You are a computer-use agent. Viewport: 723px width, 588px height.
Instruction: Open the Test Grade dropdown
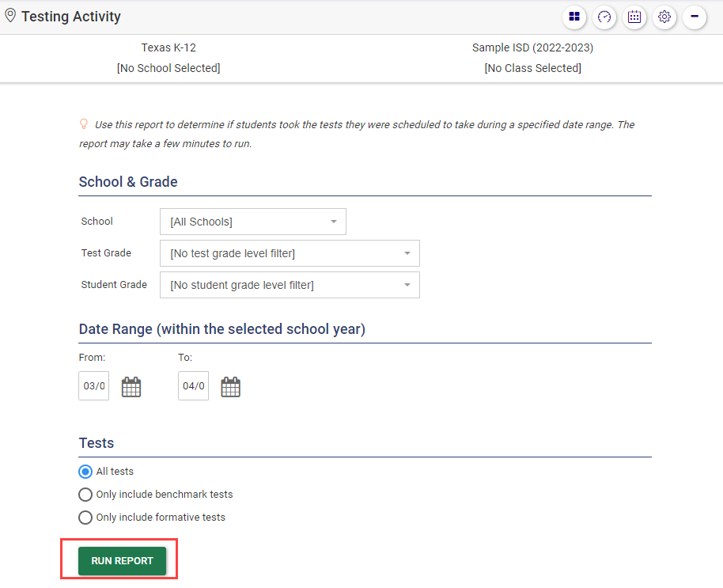point(290,253)
